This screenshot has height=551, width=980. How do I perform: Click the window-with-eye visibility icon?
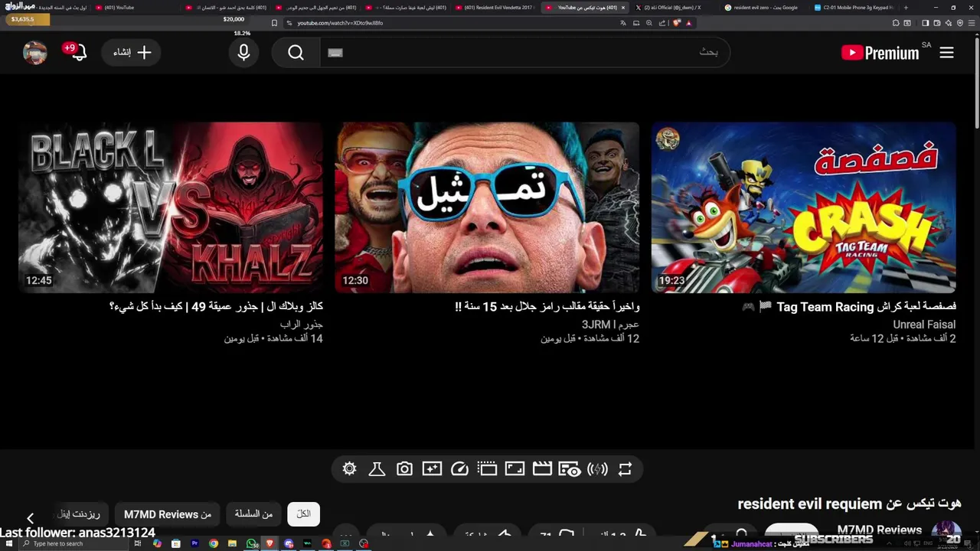point(570,469)
